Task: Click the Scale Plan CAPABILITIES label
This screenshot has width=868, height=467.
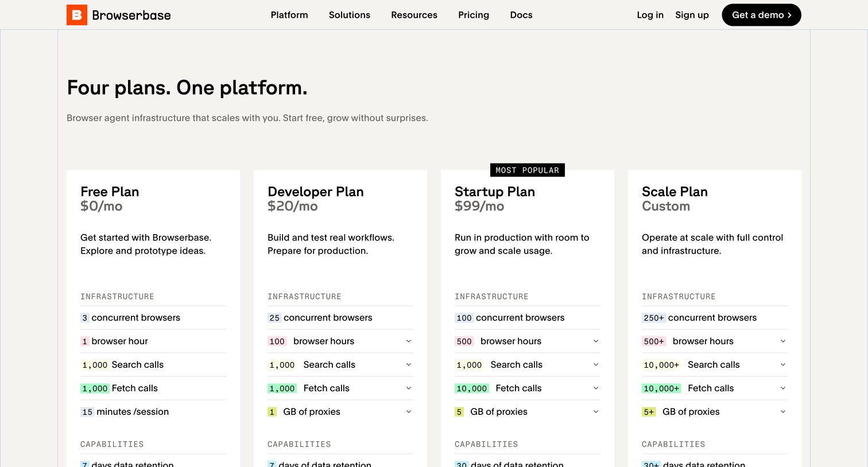Action: tap(673, 445)
